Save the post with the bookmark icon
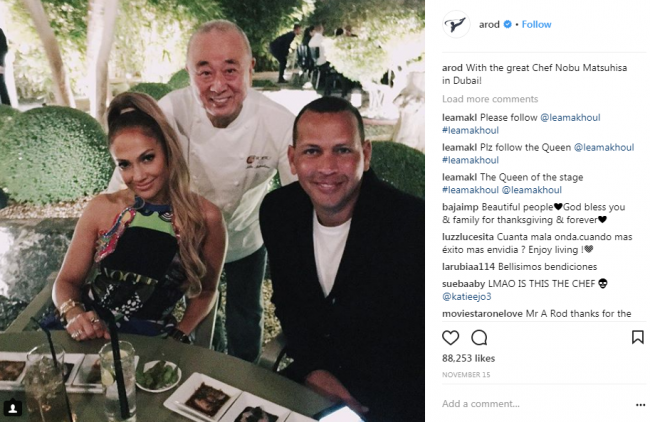Screen dimensions: 650x422 (x=638, y=337)
